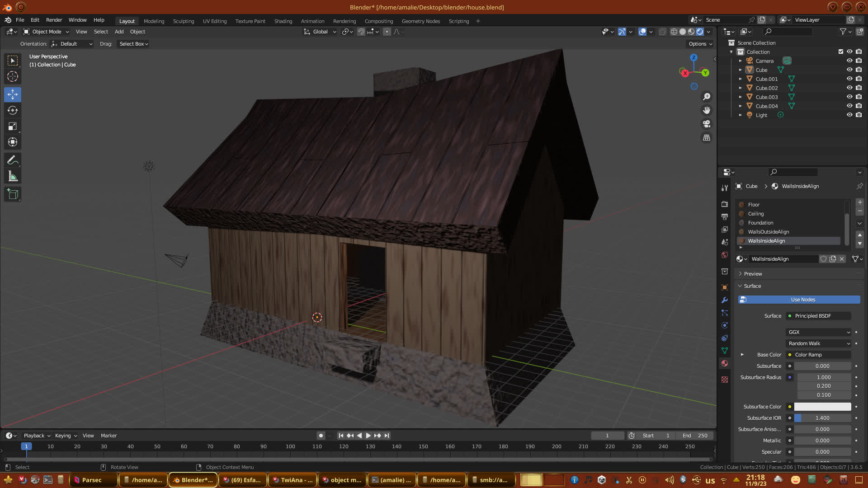Select the WallsOutsideAlign material slot
The image size is (868, 488).
768,232
